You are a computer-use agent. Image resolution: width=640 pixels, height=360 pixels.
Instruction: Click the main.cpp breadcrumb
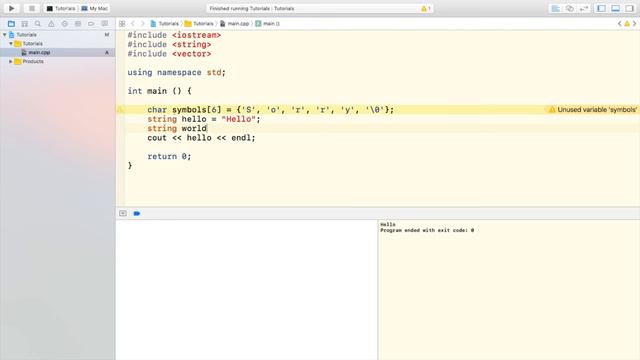coord(235,24)
